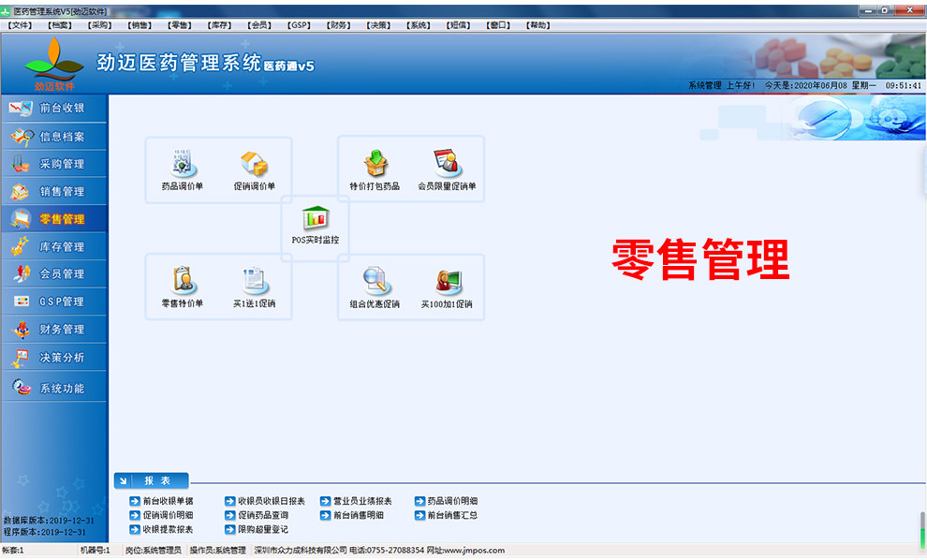
Task: Open the 窗口 menu
Action: click(498, 25)
